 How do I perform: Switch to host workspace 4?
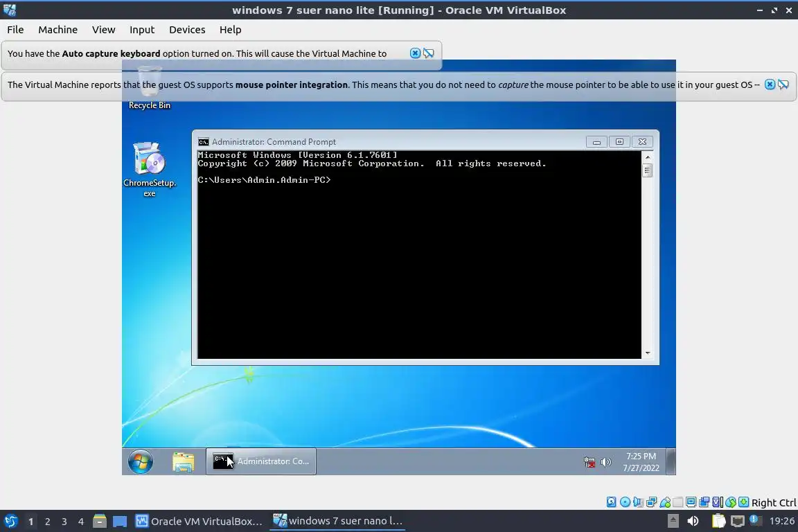[x=81, y=522]
